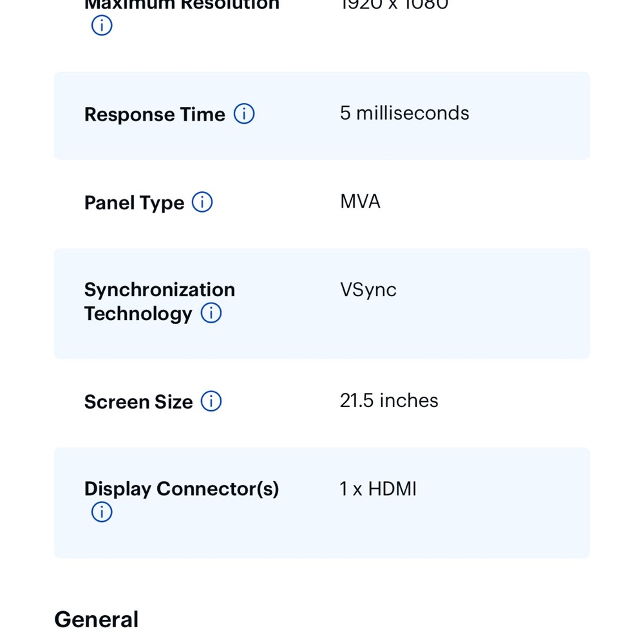Viewport: 644px width, 644px height.
Task: Click the Maximum Resolution label
Action: [182, 5]
